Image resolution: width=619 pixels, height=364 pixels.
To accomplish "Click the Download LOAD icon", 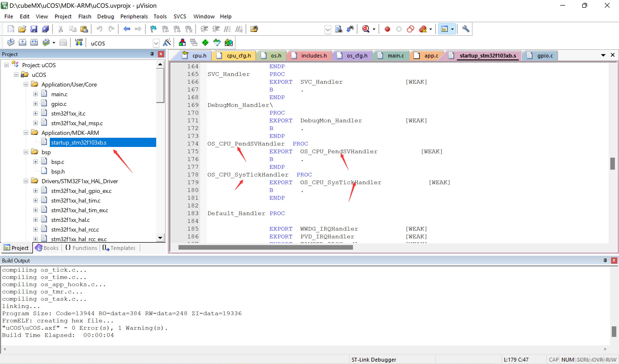I will point(79,43).
